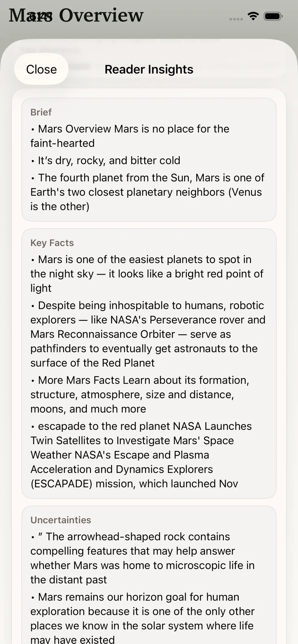Tap the Uncertainties section label
This screenshot has width=298, height=644.
pyautogui.click(x=61, y=520)
